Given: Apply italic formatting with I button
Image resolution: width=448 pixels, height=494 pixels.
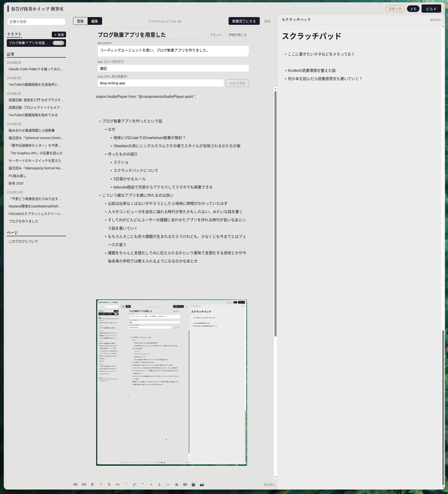Looking at the screenshot, I should point(101,484).
